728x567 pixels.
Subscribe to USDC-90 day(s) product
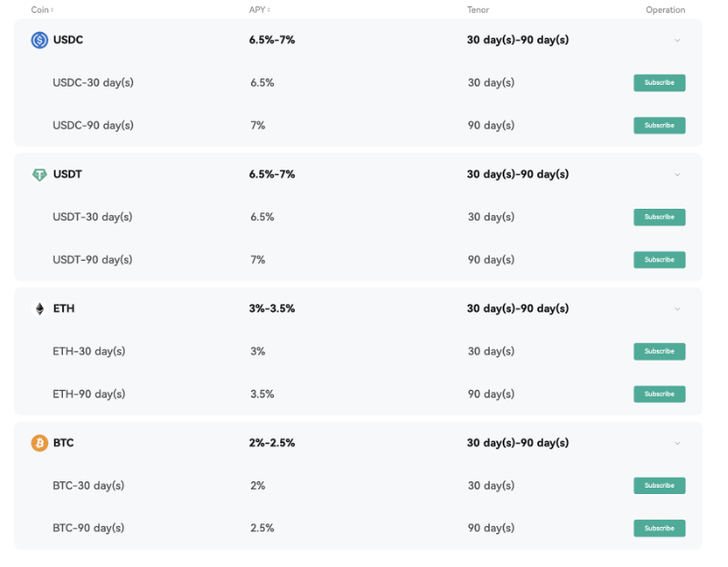pos(659,125)
